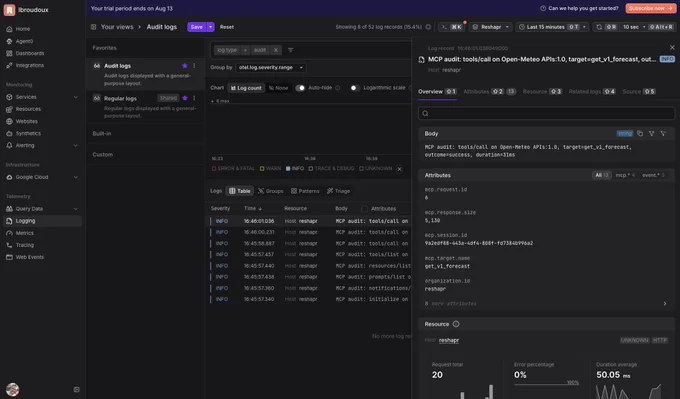Unfavorite the Audit logs view star
The height and width of the screenshot is (399, 680).
(185, 66)
